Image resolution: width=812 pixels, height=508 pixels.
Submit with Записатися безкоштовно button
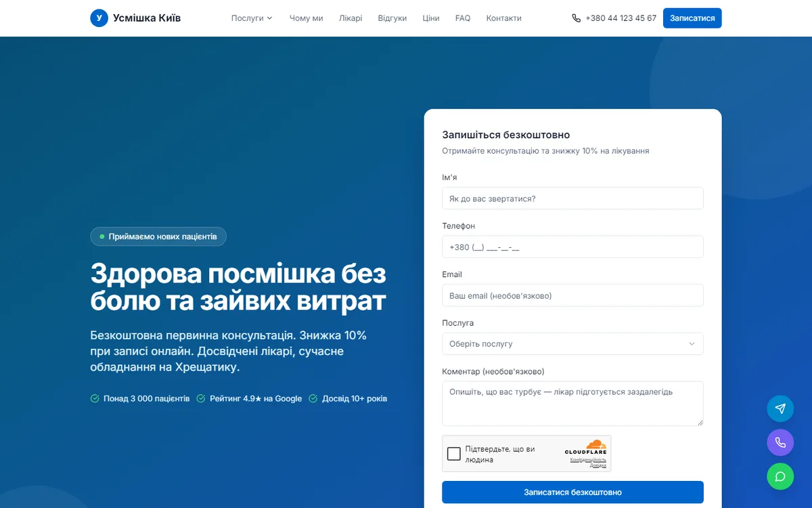[572, 492]
